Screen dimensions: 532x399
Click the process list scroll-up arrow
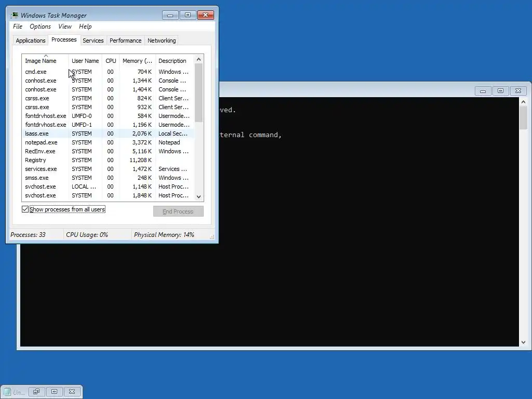coord(199,59)
